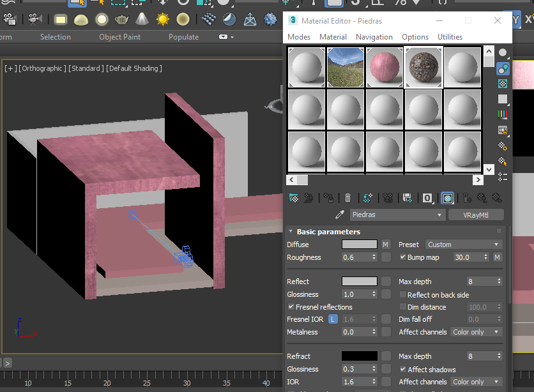
Task: Uncheck Fresnel reflections
Action: coord(290,307)
